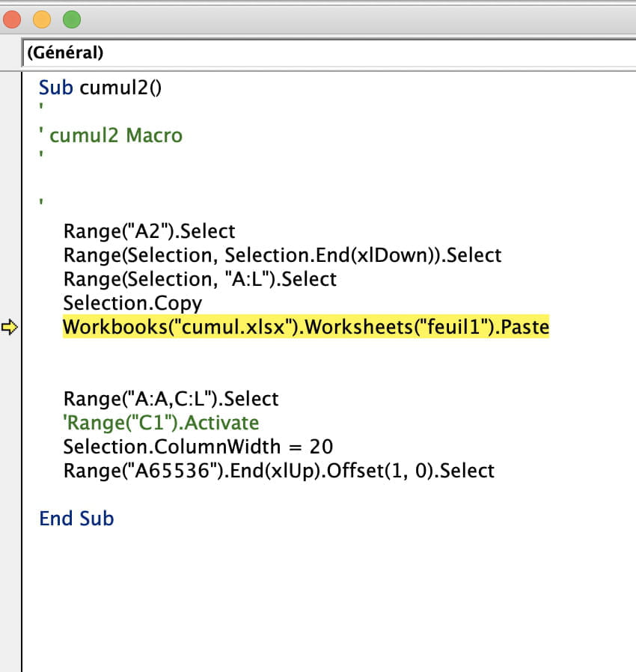Click the Selection.End(xlDown) code line
The height and width of the screenshot is (672, 636).
[x=282, y=255]
